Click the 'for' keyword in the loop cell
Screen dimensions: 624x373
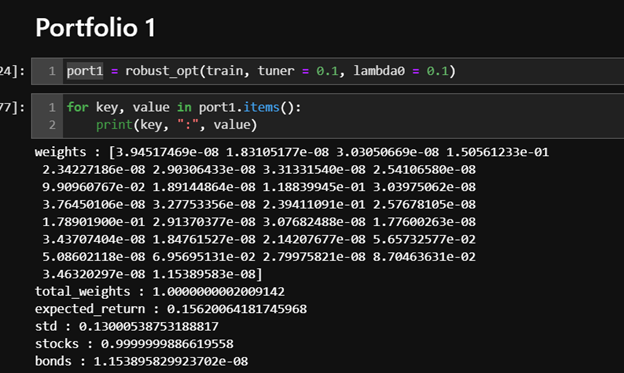[x=77, y=107]
